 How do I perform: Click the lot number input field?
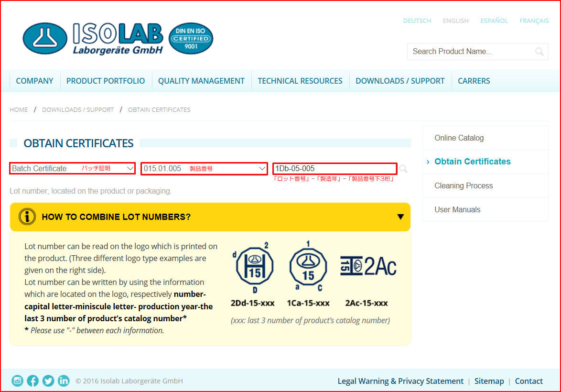point(334,168)
